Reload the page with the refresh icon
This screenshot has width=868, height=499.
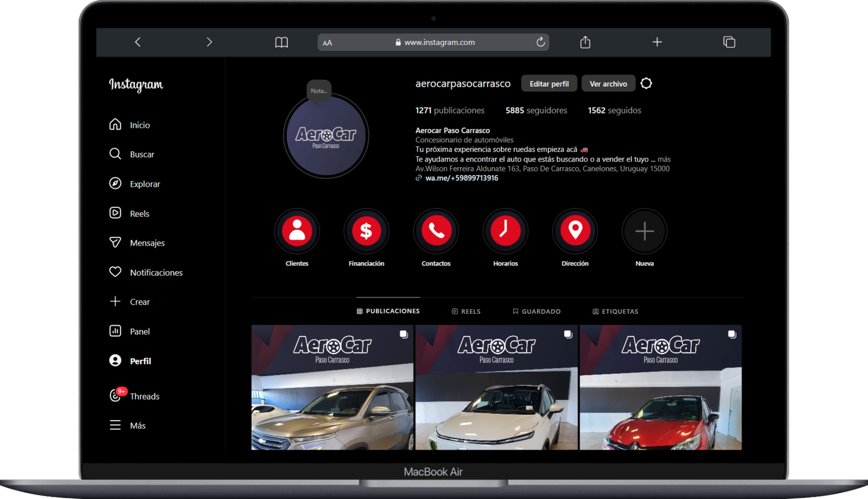click(540, 42)
